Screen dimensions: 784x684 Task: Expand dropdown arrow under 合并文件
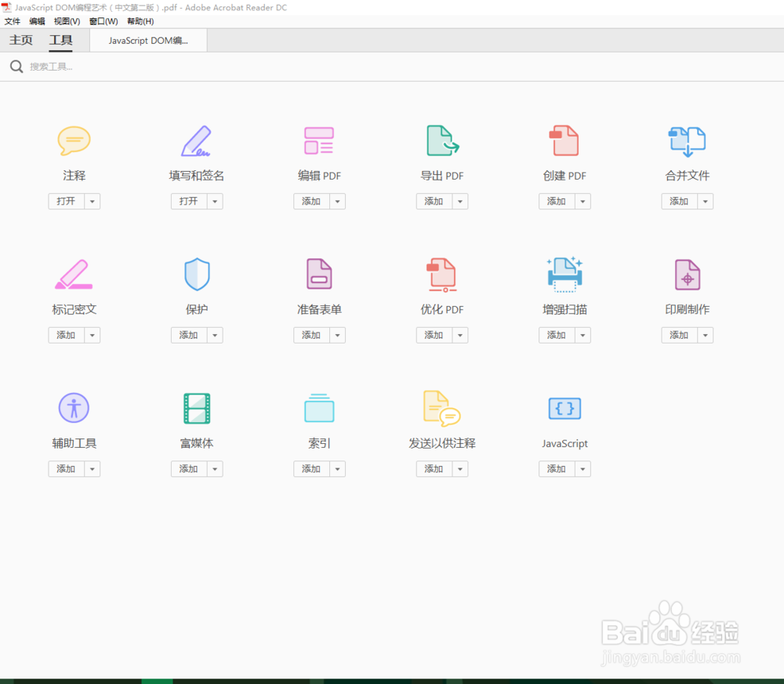click(705, 201)
